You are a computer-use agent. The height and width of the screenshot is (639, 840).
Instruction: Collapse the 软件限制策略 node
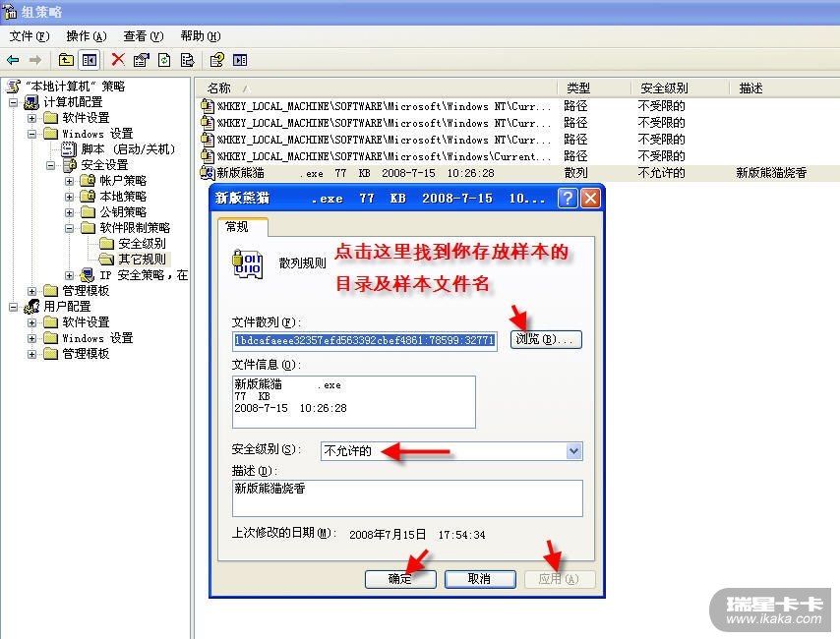point(69,228)
